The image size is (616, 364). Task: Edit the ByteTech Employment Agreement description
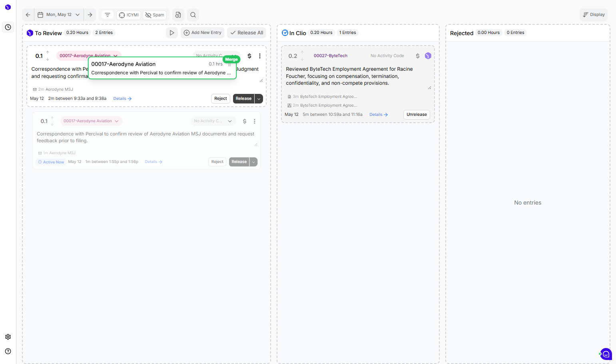(358, 76)
